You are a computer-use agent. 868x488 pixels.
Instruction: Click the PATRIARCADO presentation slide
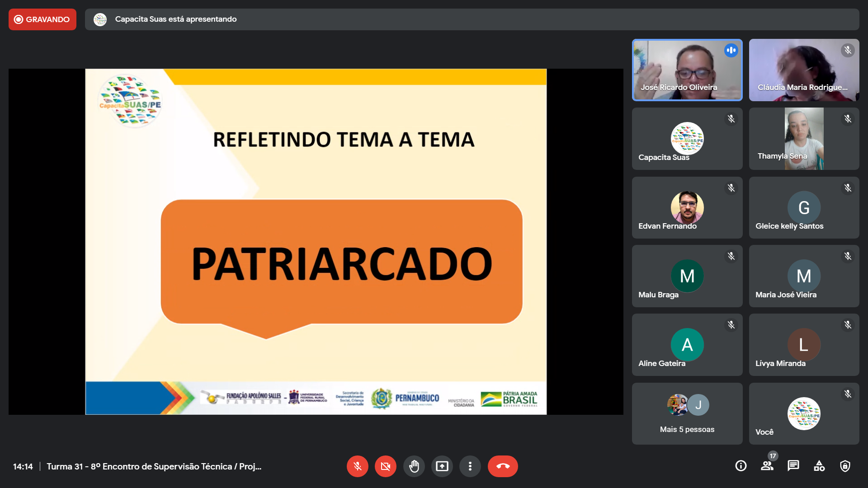pyautogui.click(x=316, y=242)
